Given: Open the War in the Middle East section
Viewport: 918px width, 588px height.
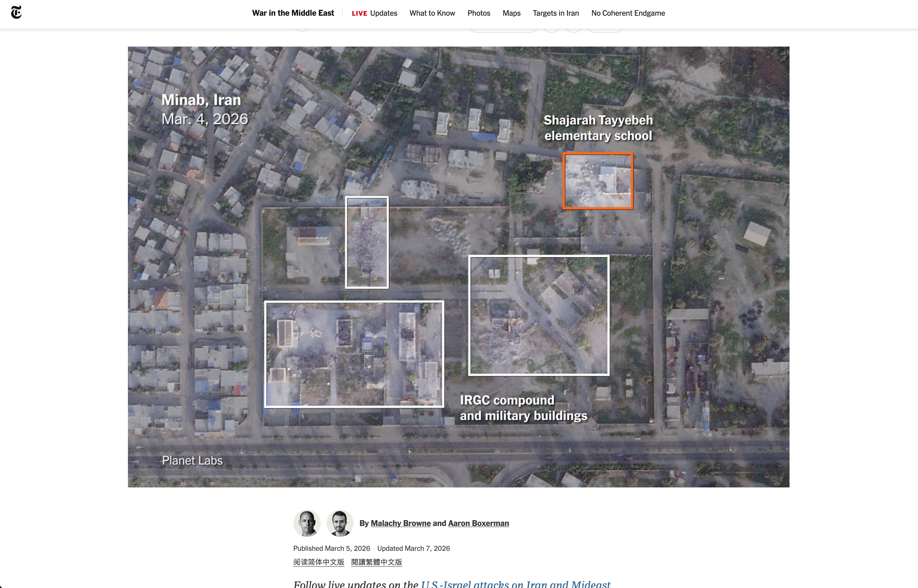Looking at the screenshot, I should [293, 13].
